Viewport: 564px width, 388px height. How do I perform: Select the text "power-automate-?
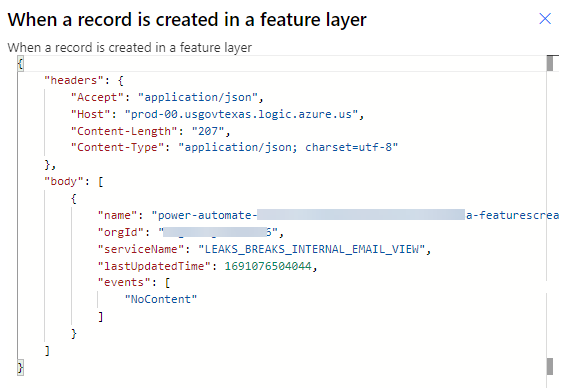[204, 215]
